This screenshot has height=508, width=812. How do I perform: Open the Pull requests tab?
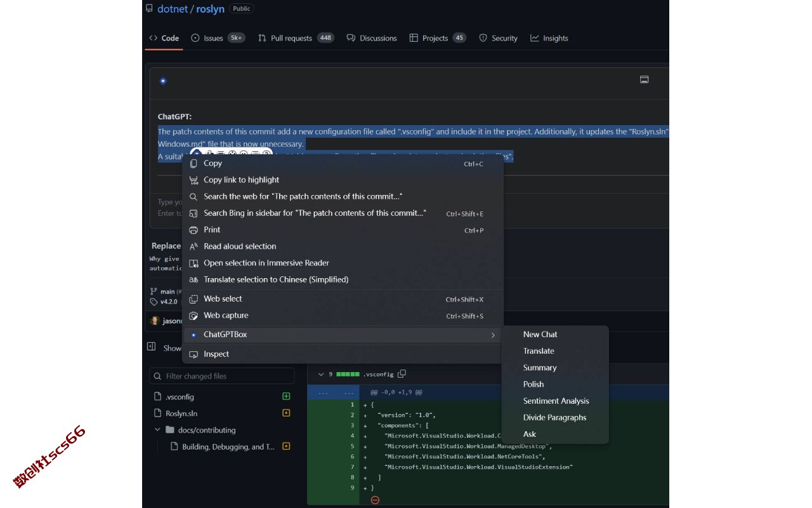[296, 38]
